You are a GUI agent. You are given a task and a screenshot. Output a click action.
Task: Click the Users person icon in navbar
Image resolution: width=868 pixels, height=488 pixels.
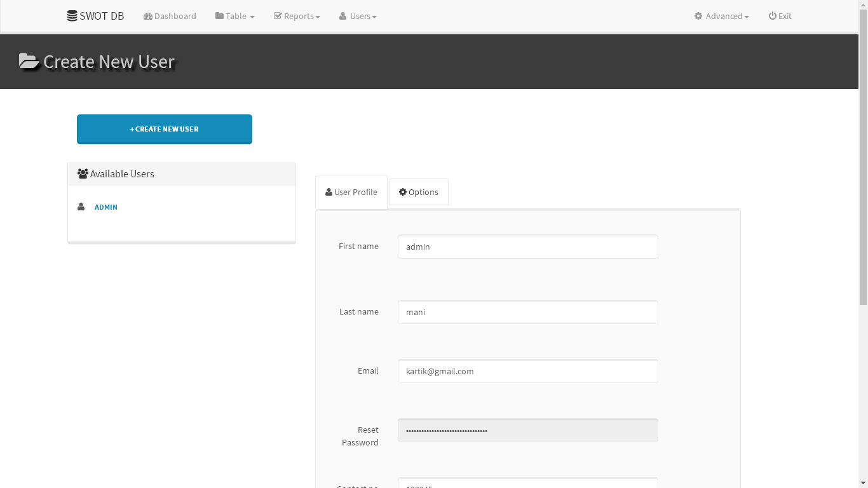(x=342, y=16)
